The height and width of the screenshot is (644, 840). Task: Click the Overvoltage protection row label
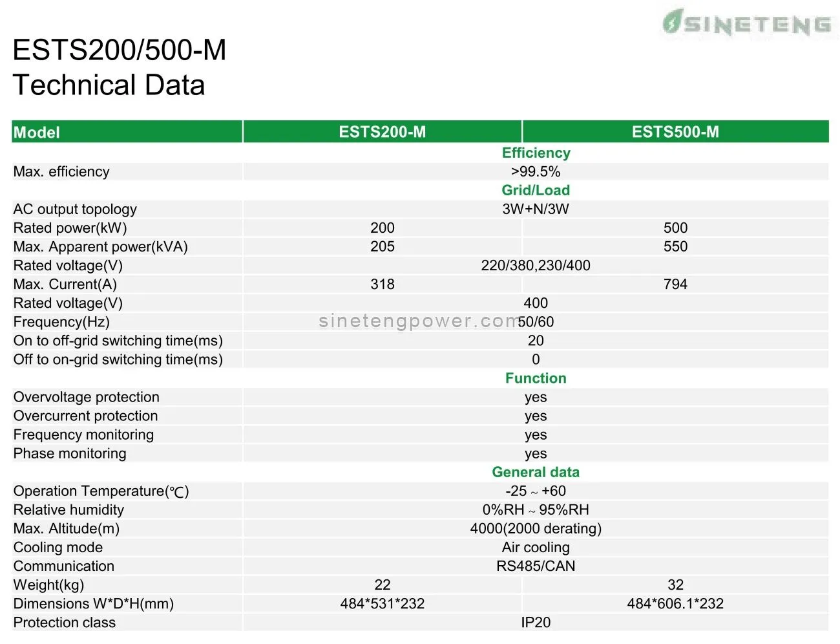coord(86,397)
